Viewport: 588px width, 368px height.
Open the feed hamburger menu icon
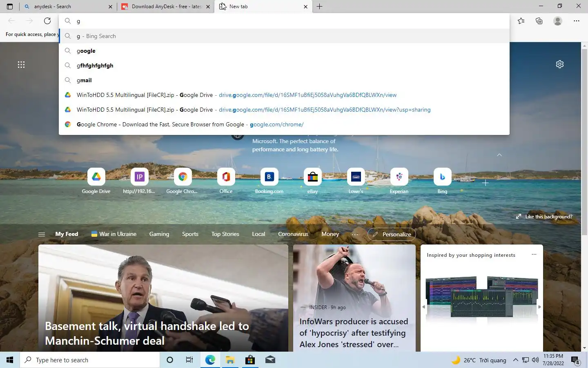click(x=42, y=234)
